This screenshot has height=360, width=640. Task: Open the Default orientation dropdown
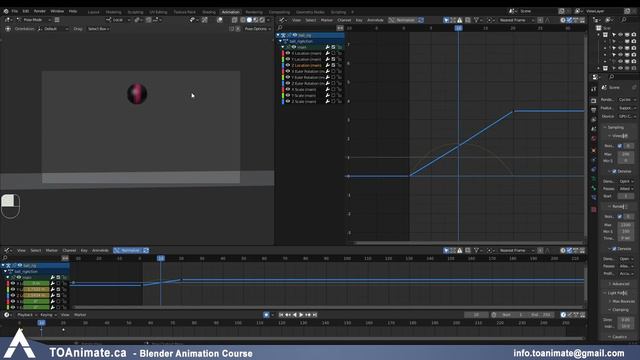pyautogui.click(x=53, y=29)
